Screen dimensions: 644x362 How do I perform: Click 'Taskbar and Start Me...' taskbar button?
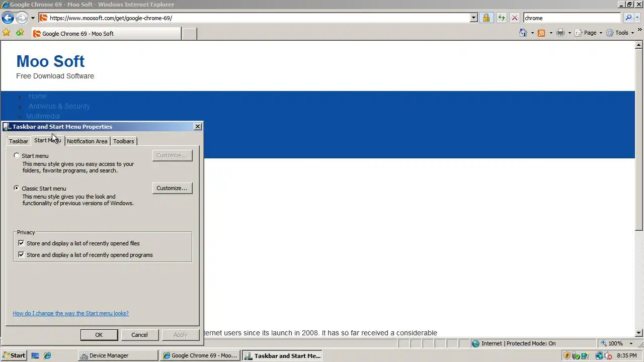tap(283, 355)
